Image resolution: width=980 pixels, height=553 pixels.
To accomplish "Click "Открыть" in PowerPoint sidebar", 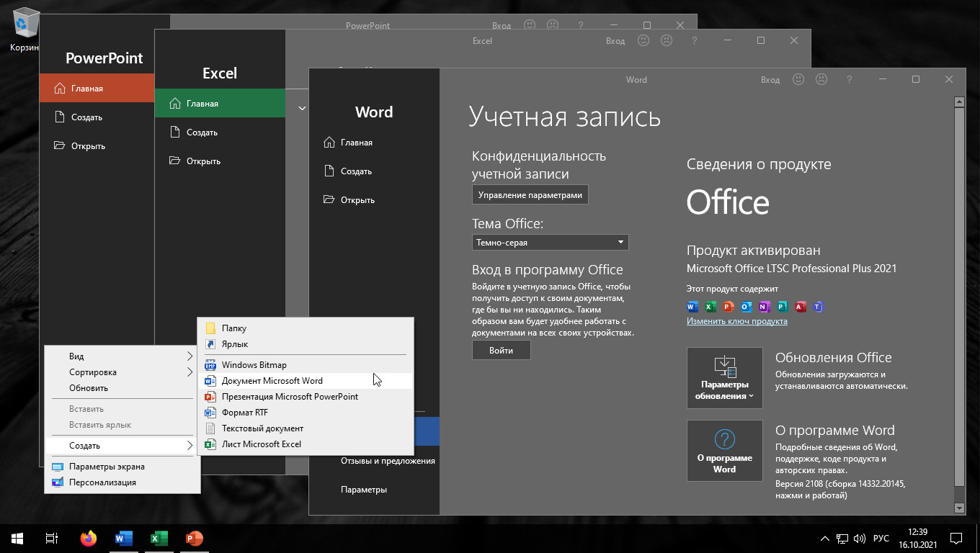I will click(97, 146).
